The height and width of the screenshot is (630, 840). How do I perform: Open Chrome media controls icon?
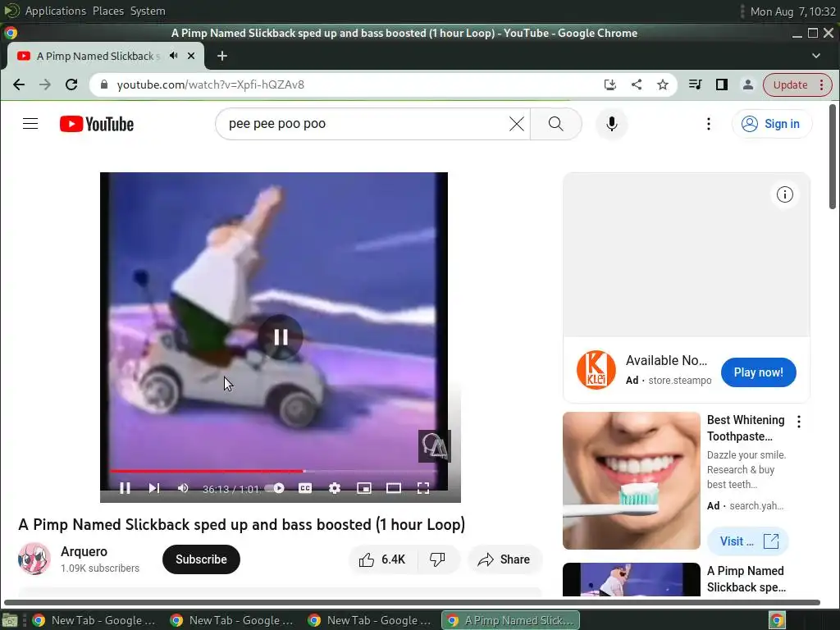coord(696,84)
